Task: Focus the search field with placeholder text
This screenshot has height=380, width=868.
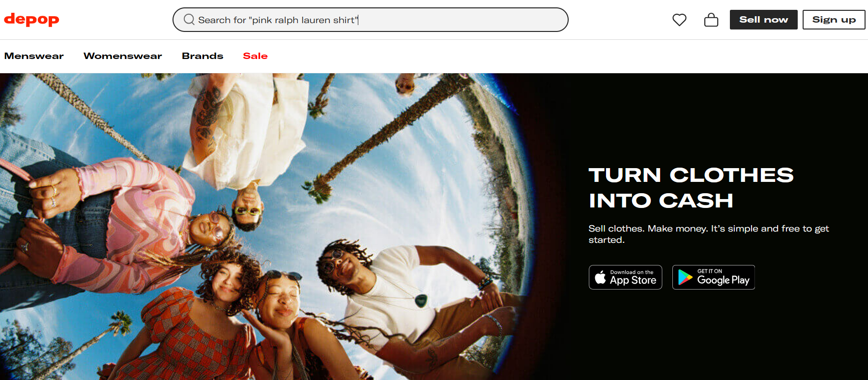Action: point(371,20)
